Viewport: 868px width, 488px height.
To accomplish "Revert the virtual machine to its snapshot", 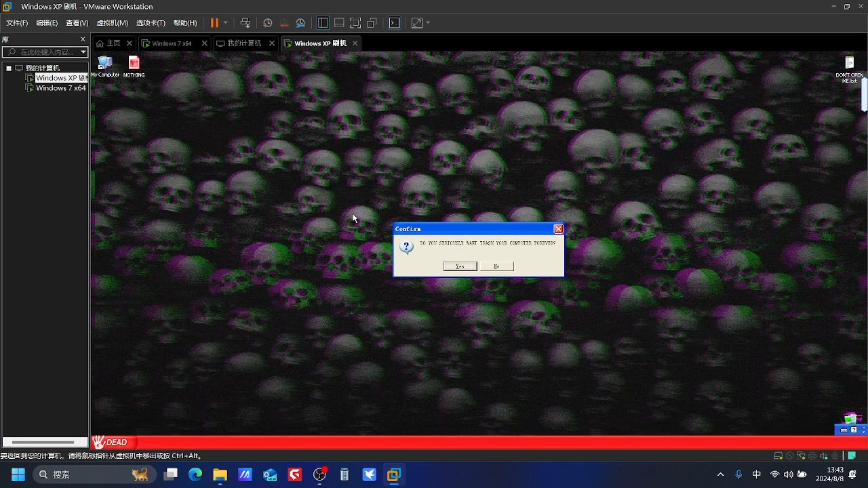I will (x=284, y=22).
